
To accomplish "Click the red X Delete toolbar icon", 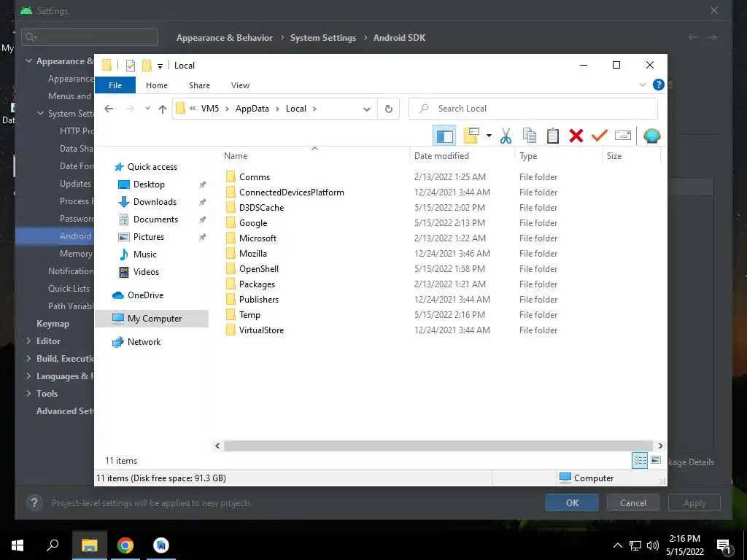I will (576, 136).
